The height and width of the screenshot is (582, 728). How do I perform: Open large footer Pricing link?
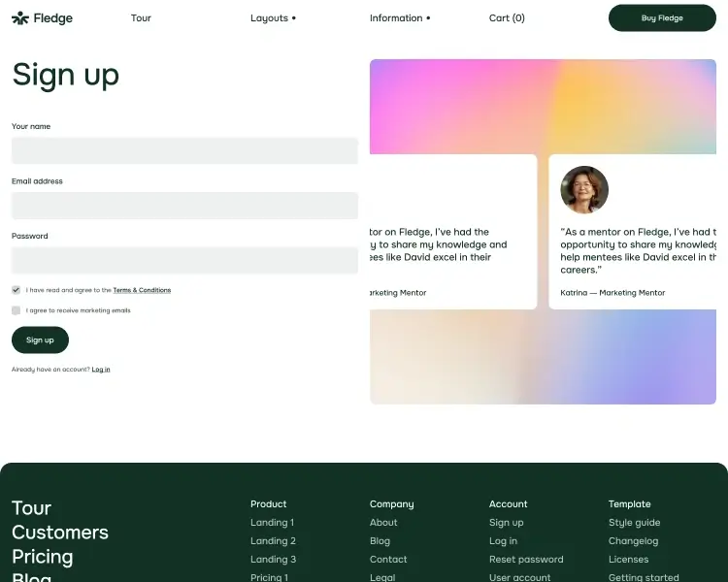pos(43,557)
